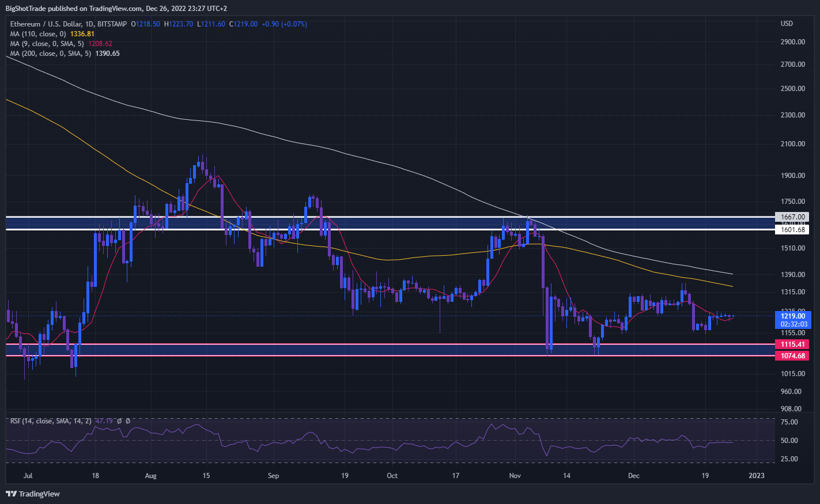This screenshot has width=820, height=504.
Task: Click the 14 date label on time axis
Action: point(567,476)
